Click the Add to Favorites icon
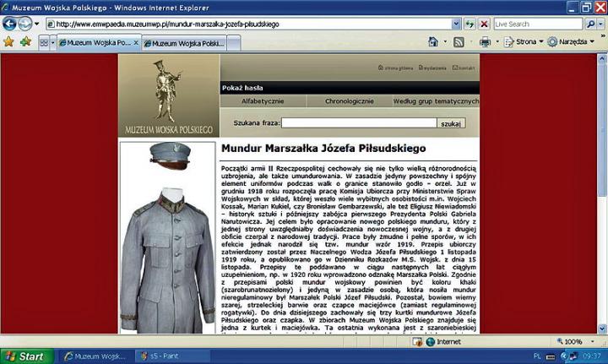The image size is (608, 364). (25, 41)
